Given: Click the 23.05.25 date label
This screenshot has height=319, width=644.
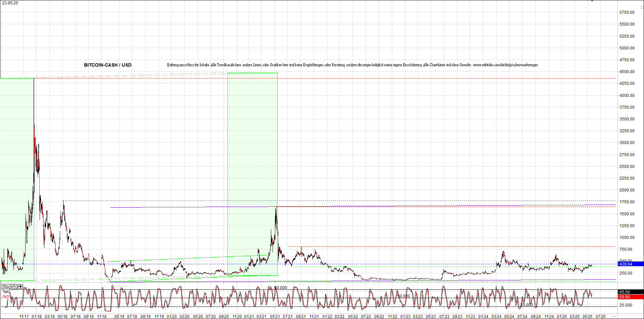Looking at the screenshot, I should point(10,3).
